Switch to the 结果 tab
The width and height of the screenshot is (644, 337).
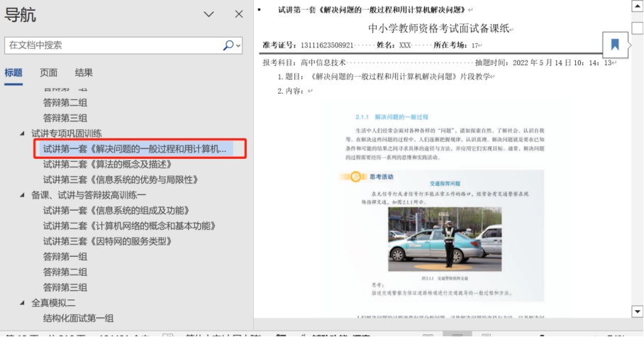pyautogui.click(x=84, y=72)
